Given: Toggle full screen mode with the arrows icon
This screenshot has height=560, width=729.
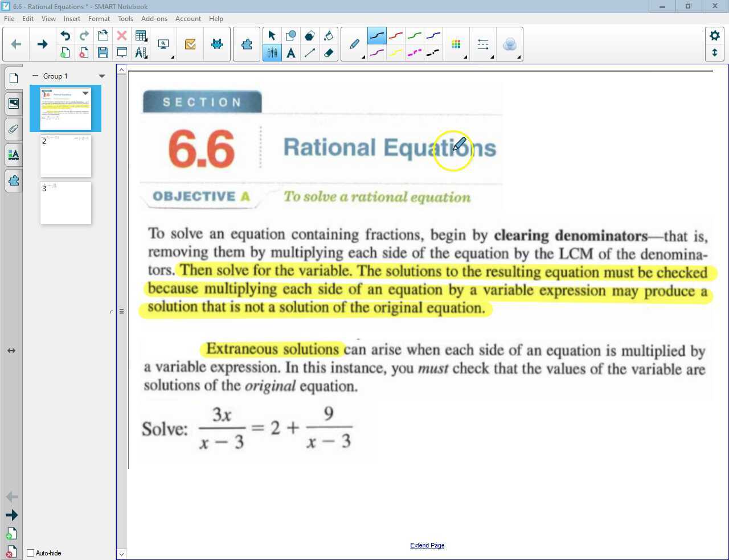Looking at the screenshot, I should tap(715, 52).
